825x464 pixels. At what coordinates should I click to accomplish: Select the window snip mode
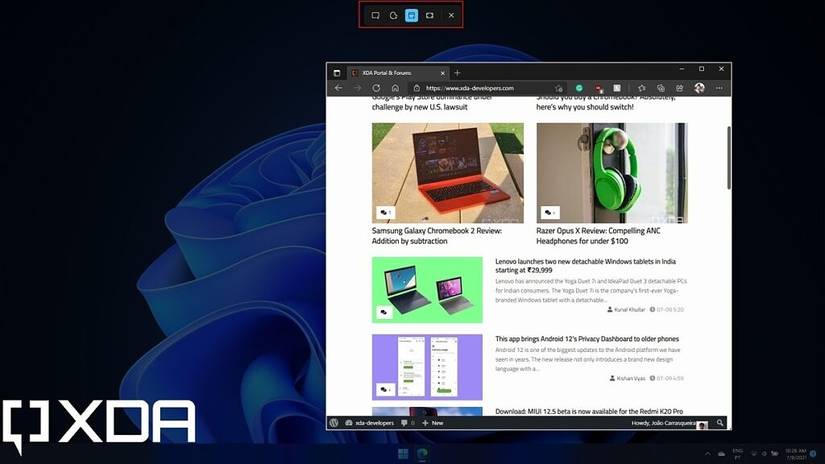pyautogui.click(x=411, y=15)
